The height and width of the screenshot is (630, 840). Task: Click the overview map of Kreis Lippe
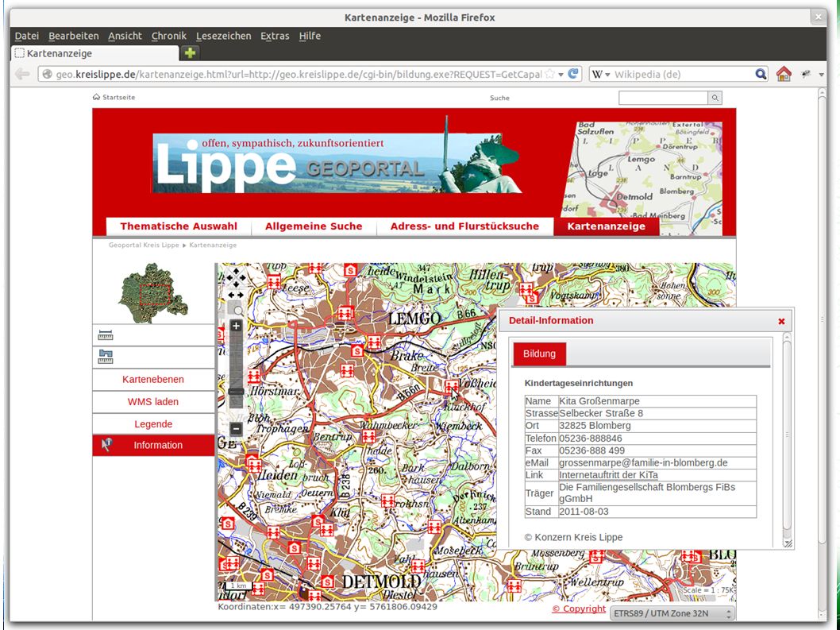pyautogui.click(x=153, y=293)
